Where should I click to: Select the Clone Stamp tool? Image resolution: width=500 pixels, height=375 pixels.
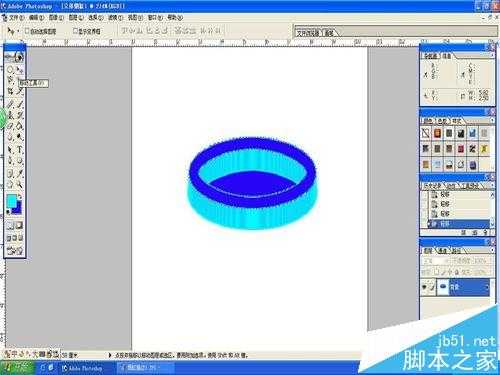pos(10,115)
